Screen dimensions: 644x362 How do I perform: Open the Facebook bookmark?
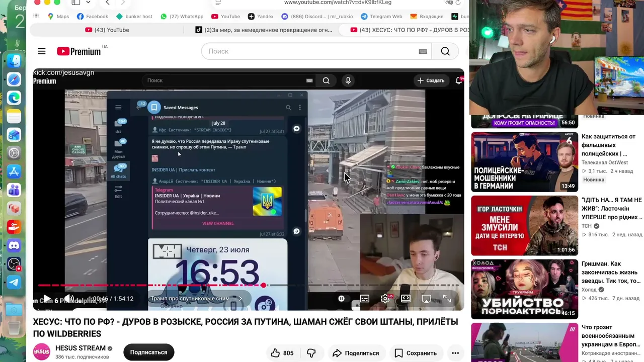click(x=93, y=17)
